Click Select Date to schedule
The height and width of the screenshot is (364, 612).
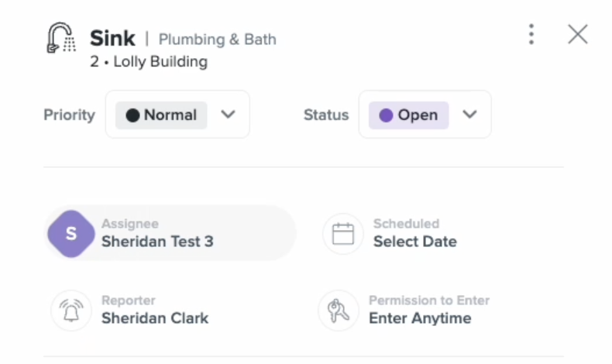(x=415, y=242)
